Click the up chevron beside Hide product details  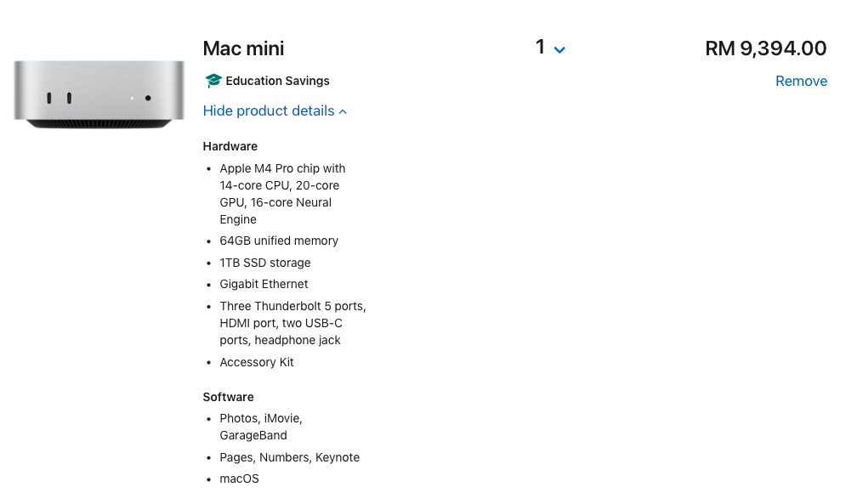point(343,111)
